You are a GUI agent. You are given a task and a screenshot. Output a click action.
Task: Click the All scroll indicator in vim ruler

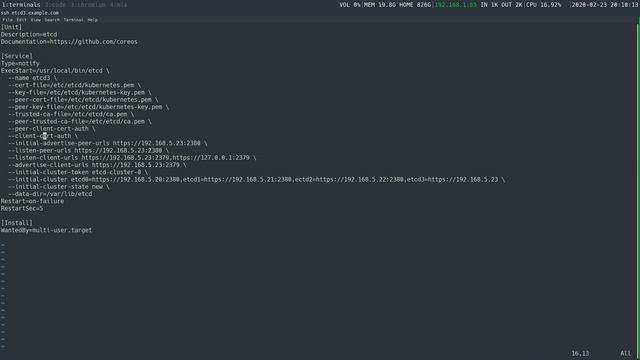coord(626,353)
